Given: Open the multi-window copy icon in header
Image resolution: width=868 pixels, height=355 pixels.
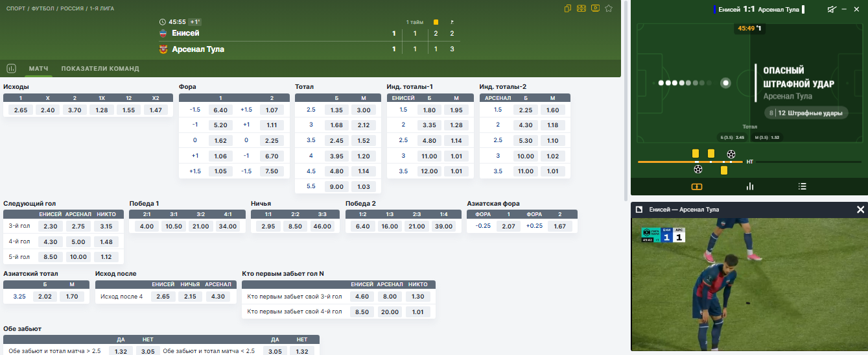Looking at the screenshot, I should click(x=568, y=8).
